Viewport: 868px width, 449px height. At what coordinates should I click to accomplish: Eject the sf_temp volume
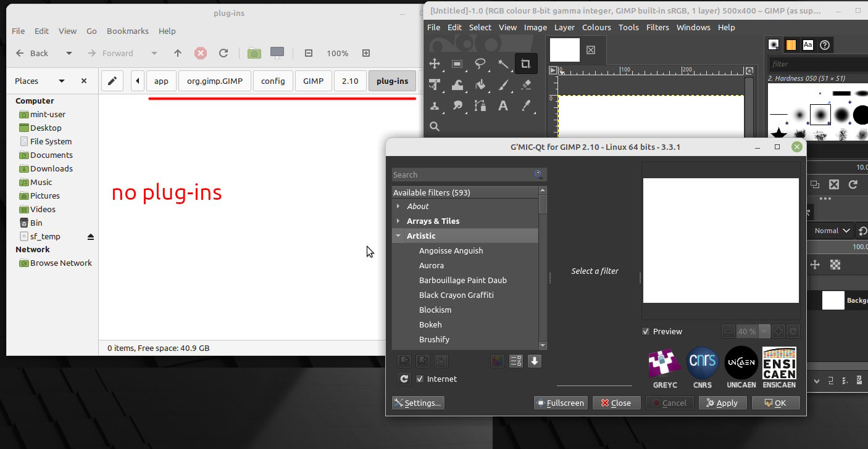click(91, 236)
